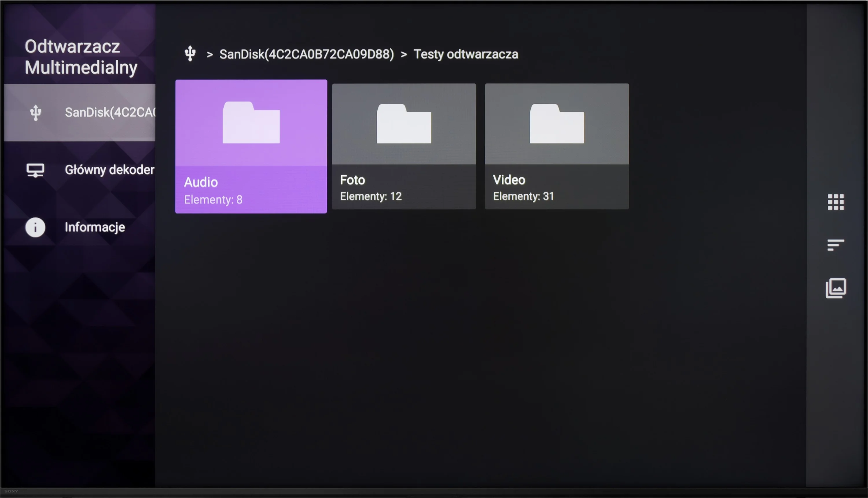
Task: Click the Audio folder icon
Action: [251, 122]
